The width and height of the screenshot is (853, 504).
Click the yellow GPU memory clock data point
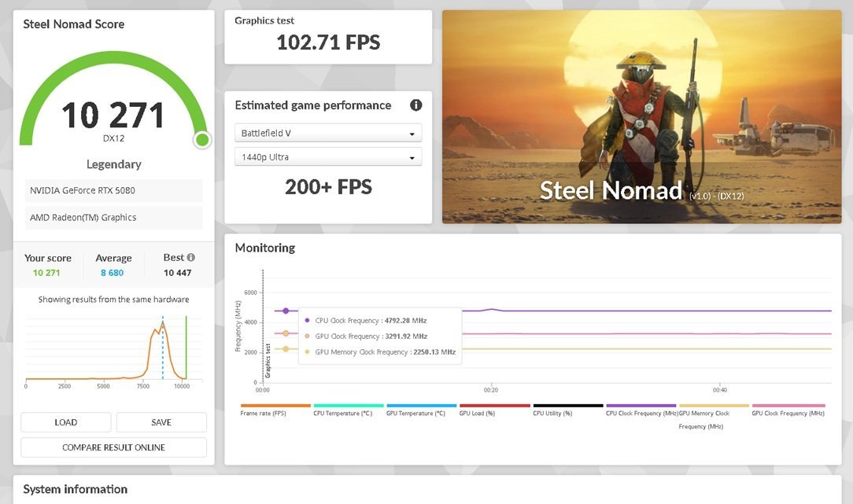[286, 349]
